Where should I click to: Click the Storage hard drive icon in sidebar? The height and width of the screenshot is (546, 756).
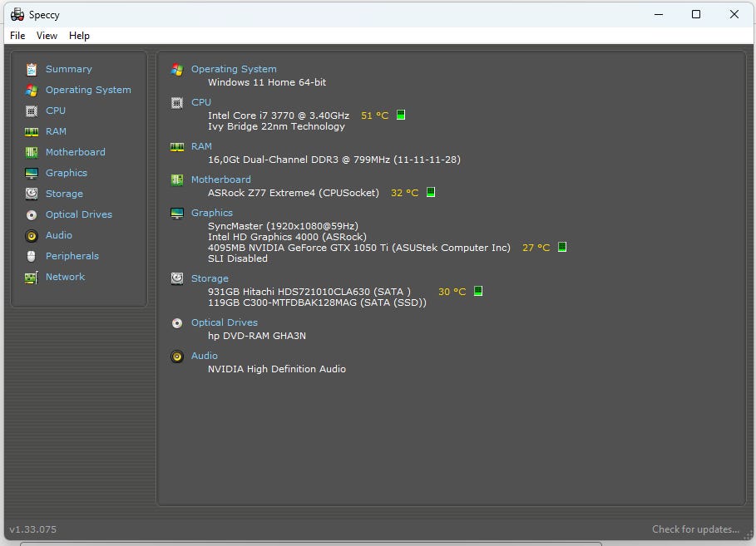(32, 194)
